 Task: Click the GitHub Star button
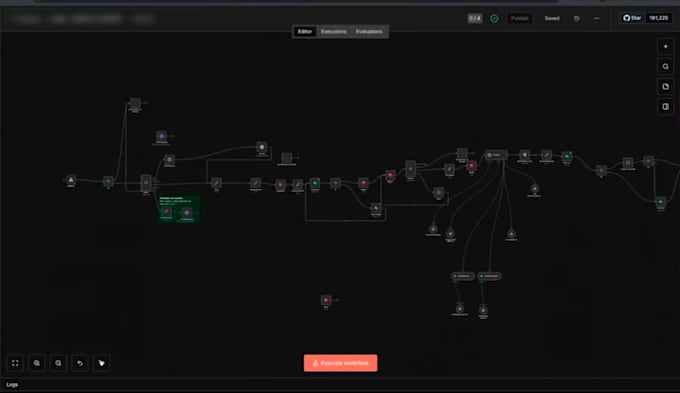(632, 18)
